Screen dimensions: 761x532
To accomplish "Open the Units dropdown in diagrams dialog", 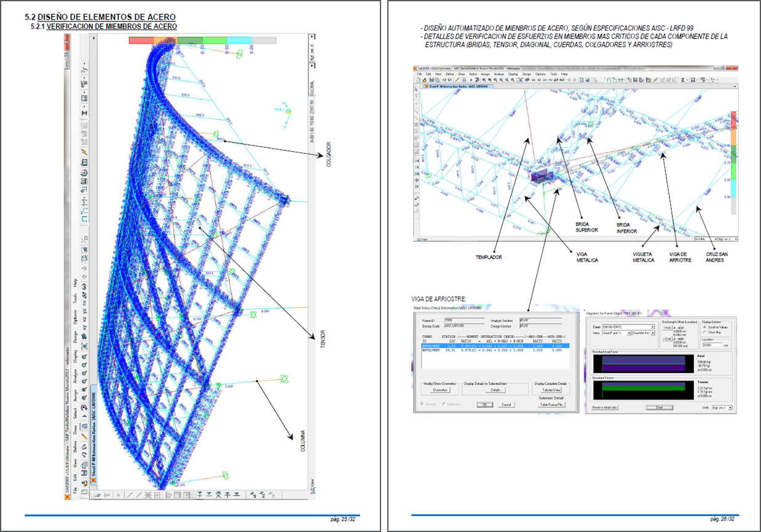I will 730,407.
